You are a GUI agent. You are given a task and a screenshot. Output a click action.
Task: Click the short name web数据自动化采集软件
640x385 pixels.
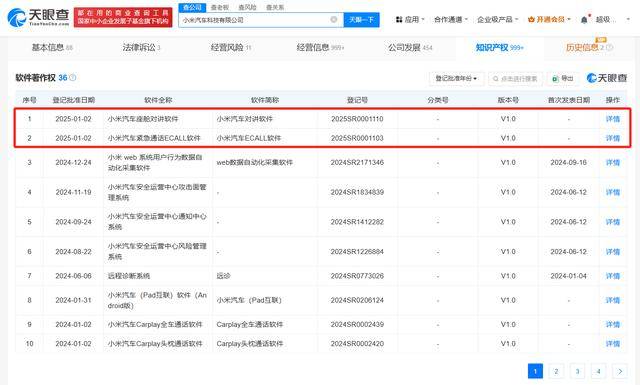pos(254,162)
